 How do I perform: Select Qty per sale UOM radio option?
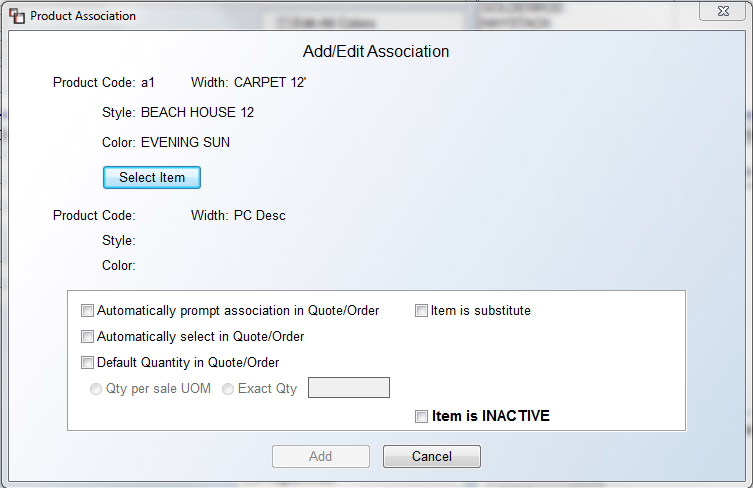(x=96, y=389)
